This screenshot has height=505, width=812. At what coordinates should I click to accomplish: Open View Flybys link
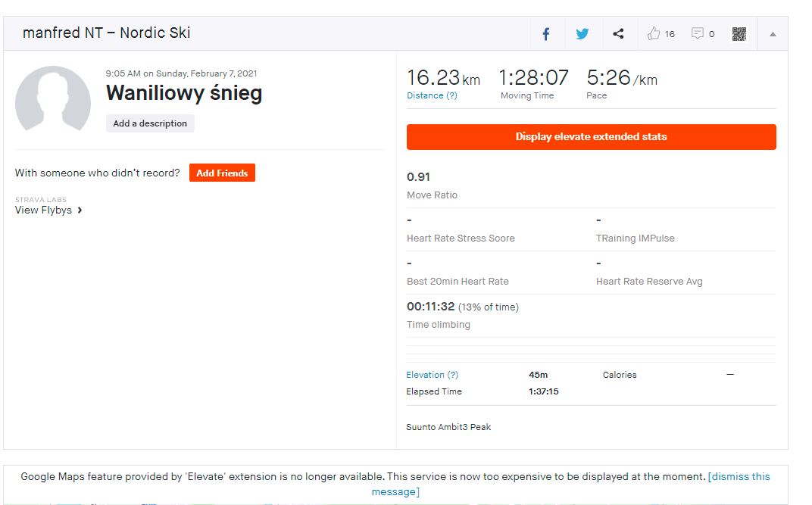[x=43, y=210]
